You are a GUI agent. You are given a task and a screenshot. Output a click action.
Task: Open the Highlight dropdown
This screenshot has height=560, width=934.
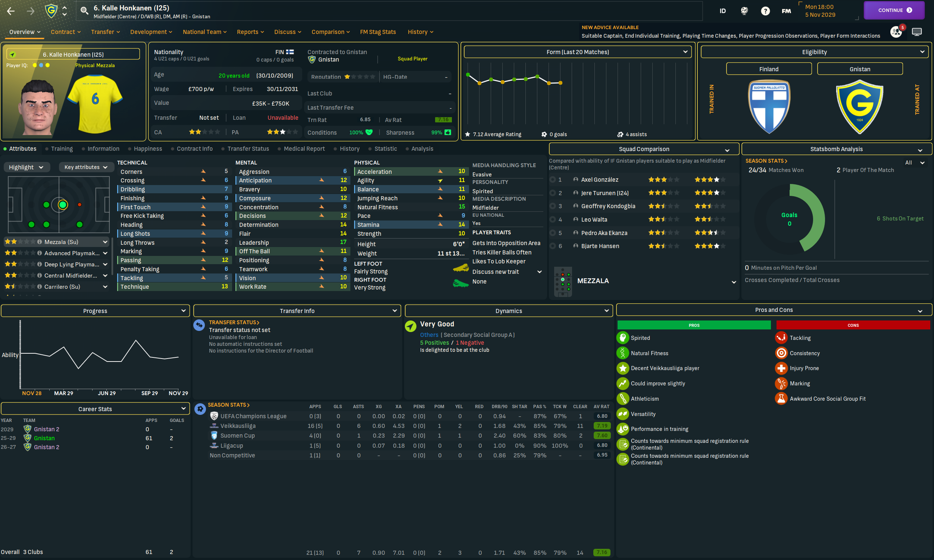click(x=26, y=167)
